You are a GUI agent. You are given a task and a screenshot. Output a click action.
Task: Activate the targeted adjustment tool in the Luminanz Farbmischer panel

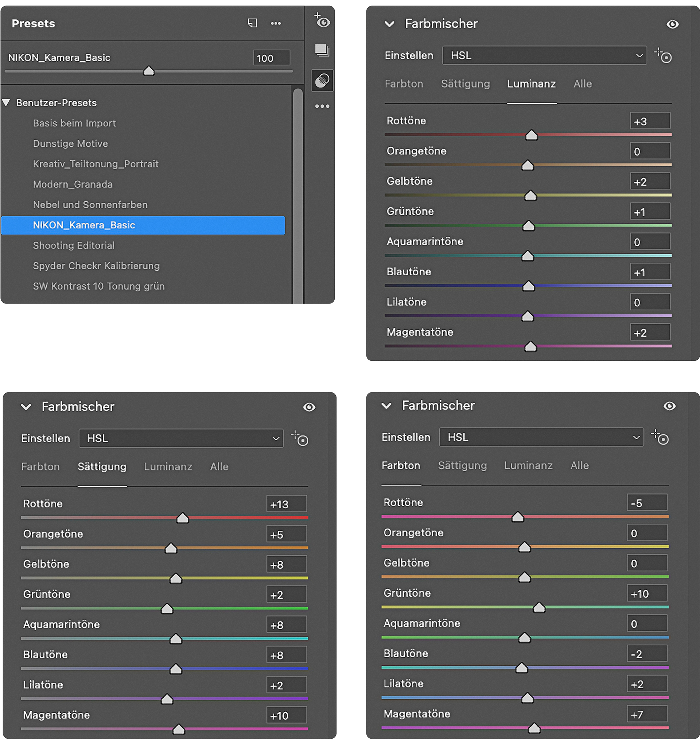coord(664,56)
